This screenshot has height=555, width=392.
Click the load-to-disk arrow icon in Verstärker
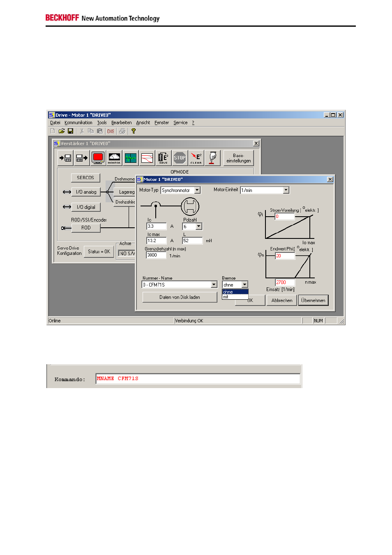(x=65, y=158)
